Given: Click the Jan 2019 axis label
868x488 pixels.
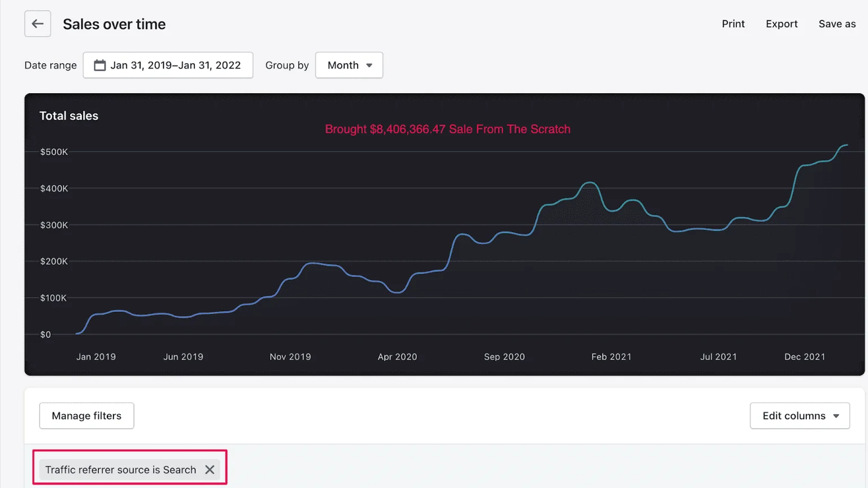Looking at the screenshot, I should 96,357.
